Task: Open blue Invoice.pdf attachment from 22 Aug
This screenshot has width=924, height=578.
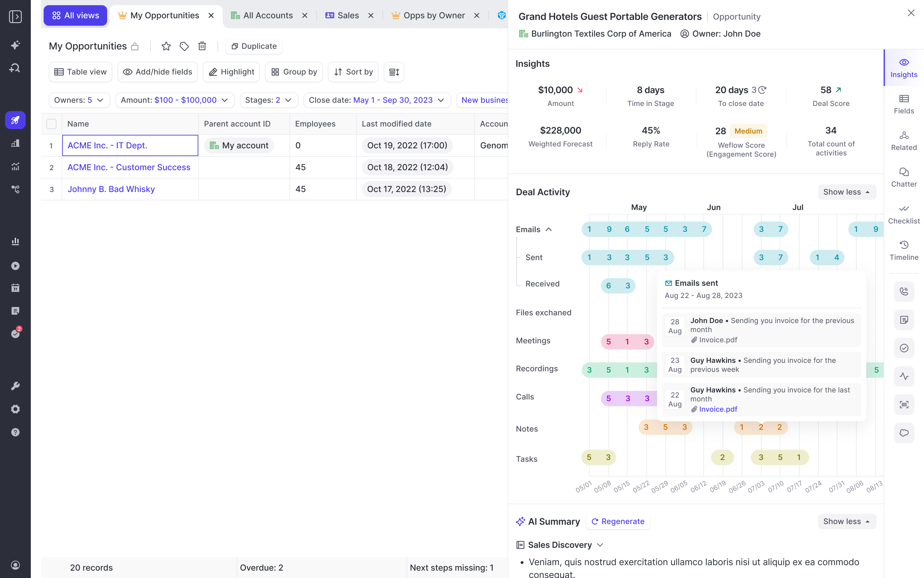Action: (x=718, y=409)
